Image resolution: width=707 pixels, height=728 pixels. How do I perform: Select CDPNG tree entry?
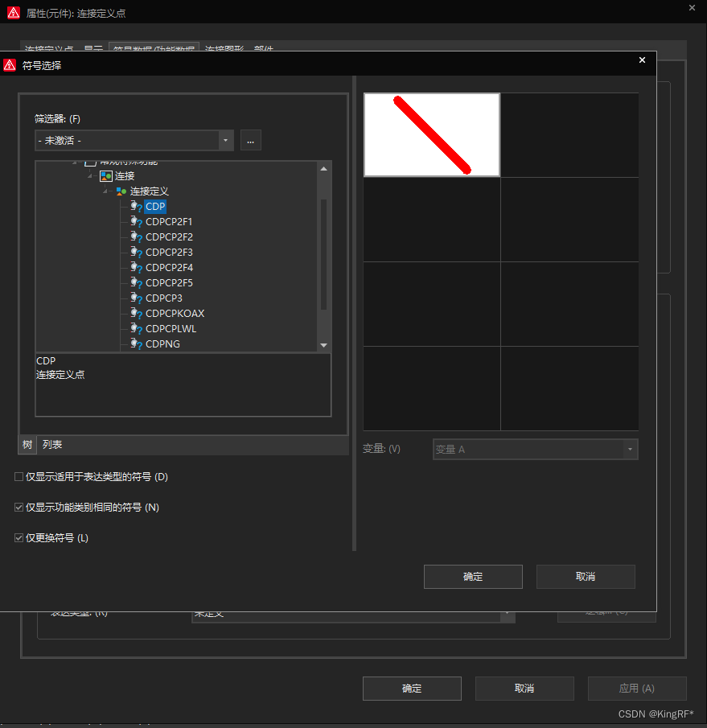162,344
